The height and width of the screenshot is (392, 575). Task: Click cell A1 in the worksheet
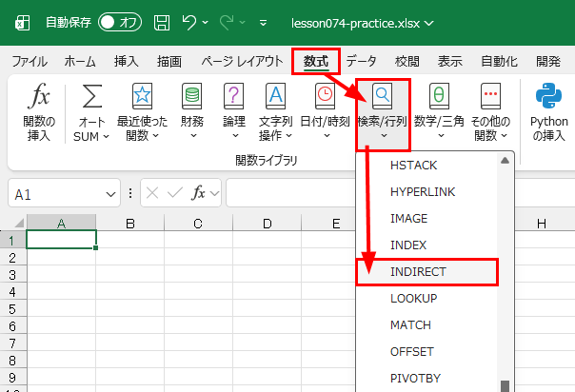(61, 240)
